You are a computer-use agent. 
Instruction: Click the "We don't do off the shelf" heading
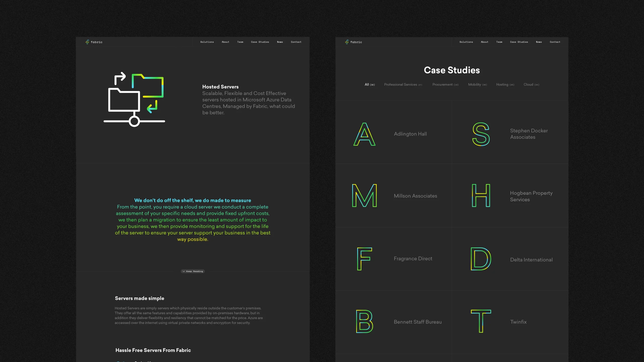[193, 200]
